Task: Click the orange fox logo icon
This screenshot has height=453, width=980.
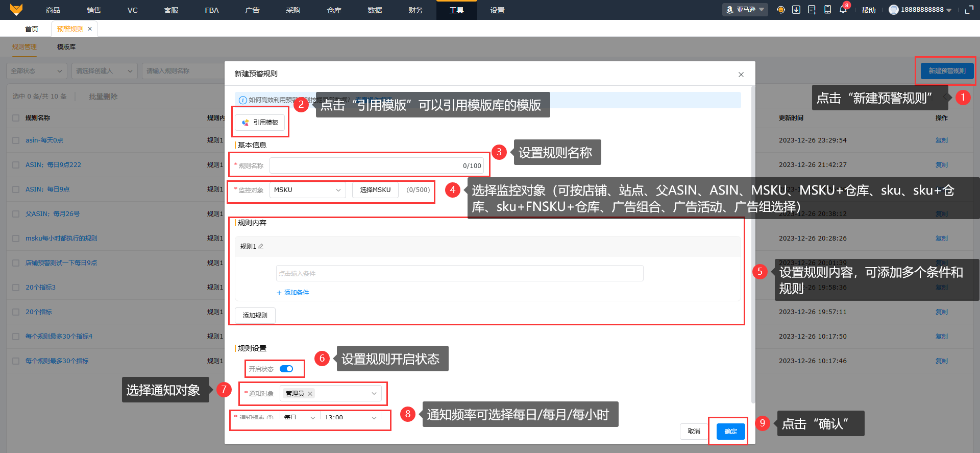Action: [x=16, y=10]
